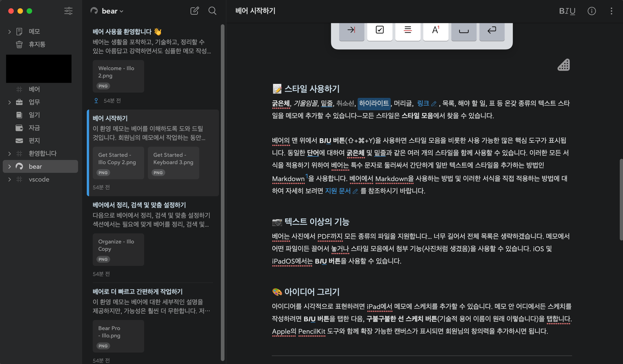Click the checkbox key in keyboard image
The height and width of the screenshot is (364, 623).
click(379, 30)
